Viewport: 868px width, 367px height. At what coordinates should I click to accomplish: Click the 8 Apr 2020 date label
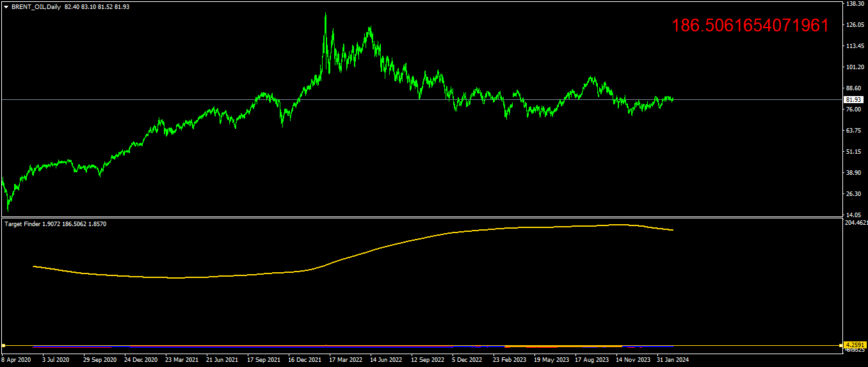pyautogui.click(x=16, y=360)
